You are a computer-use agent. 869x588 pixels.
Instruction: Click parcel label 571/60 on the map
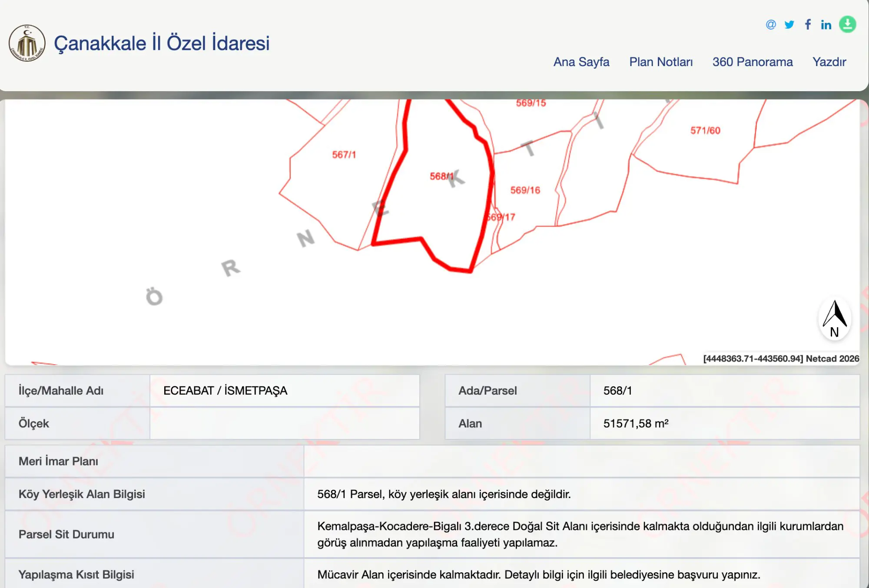705,130
